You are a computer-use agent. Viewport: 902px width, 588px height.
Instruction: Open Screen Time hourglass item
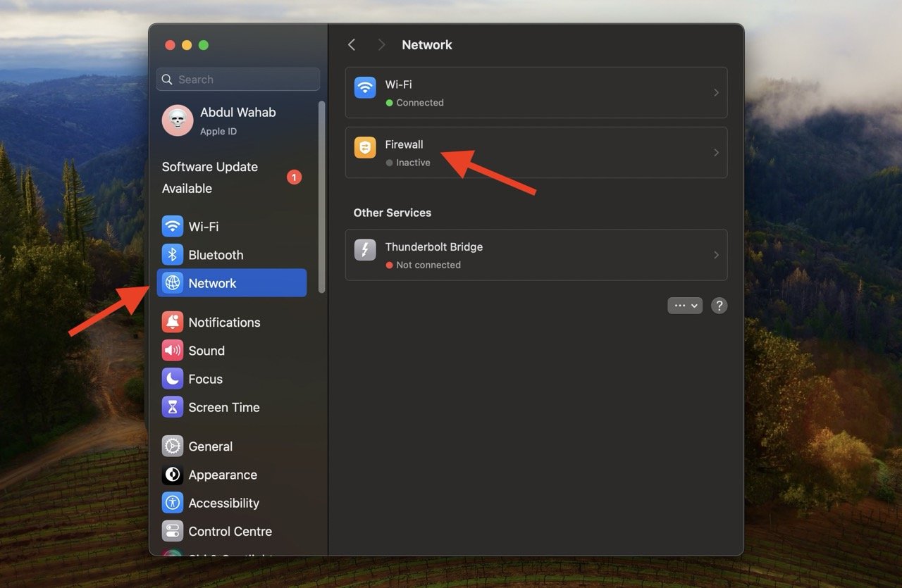(223, 407)
